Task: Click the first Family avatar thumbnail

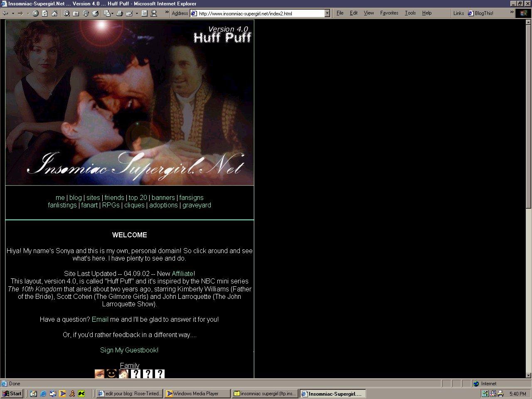Action: pos(99,374)
